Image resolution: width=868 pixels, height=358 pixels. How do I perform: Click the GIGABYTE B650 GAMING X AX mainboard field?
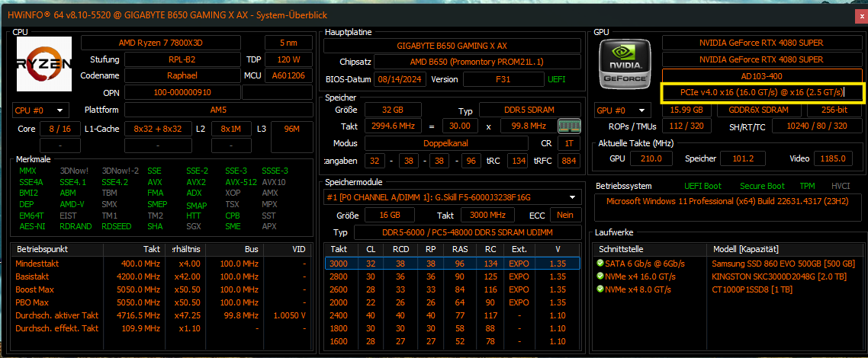tap(452, 45)
